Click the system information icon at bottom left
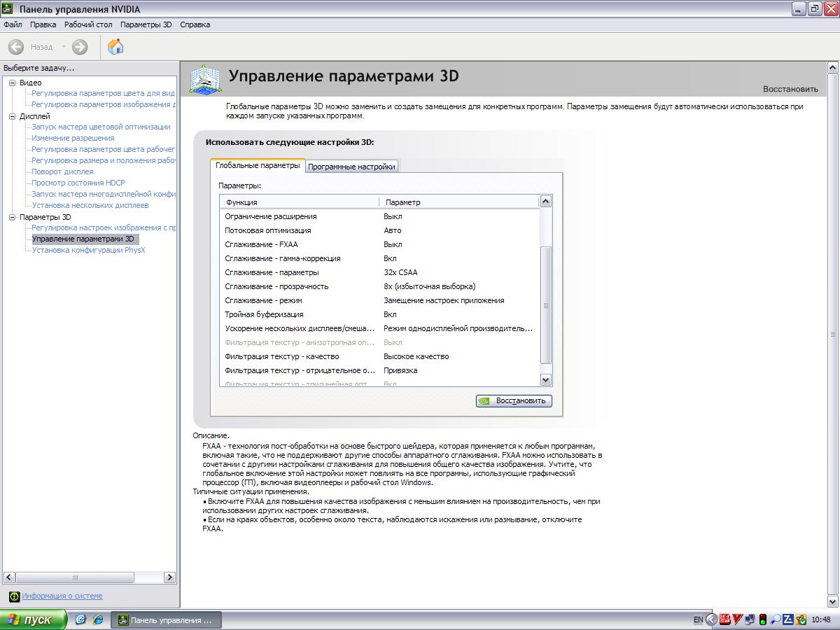The image size is (840, 630). [14, 596]
